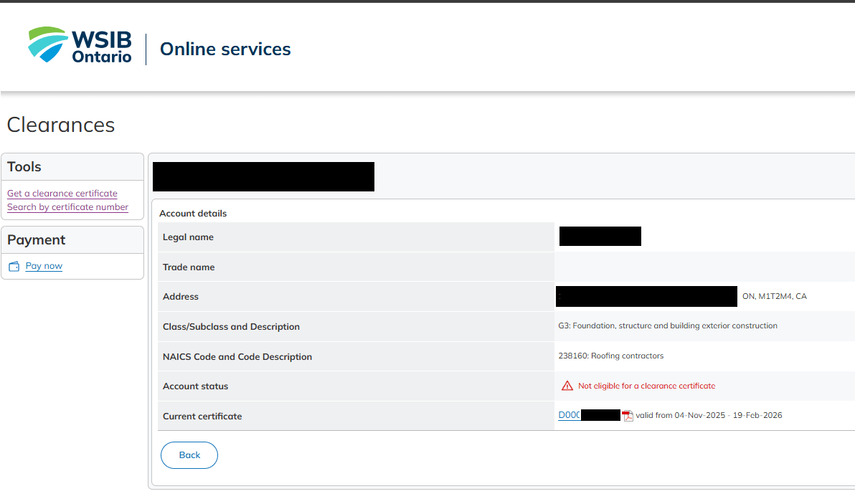Open the certificate PDF icon
Image resolution: width=855 pixels, height=504 pixels.
coord(628,416)
